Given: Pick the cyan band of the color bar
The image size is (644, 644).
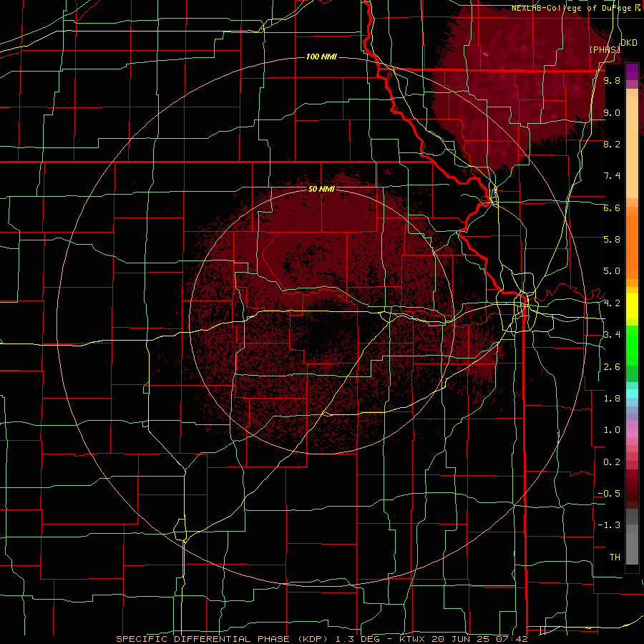Looking at the screenshot, I should (x=632, y=394).
